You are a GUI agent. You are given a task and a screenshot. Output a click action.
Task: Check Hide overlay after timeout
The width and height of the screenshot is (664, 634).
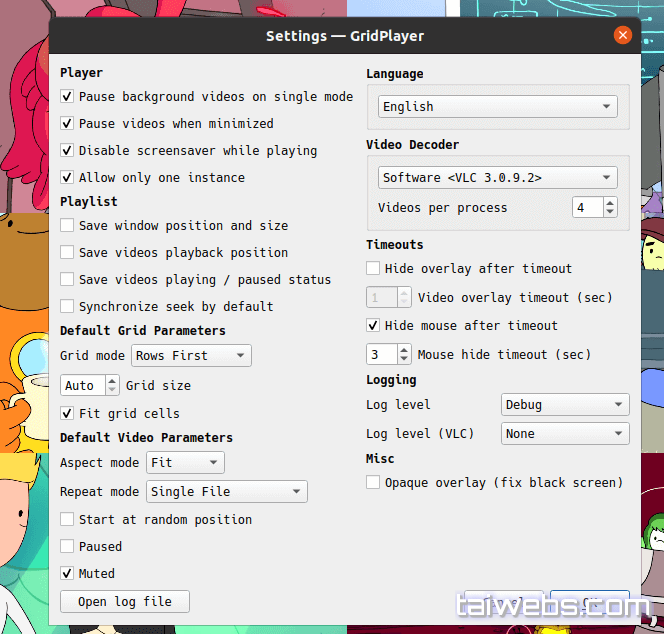pos(373,269)
